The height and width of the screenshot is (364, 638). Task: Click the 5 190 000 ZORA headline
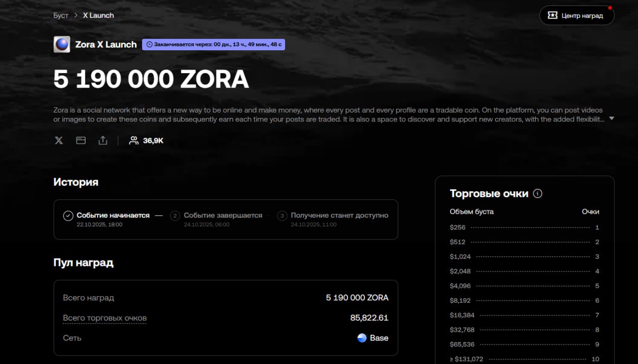[x=151, y=79]
